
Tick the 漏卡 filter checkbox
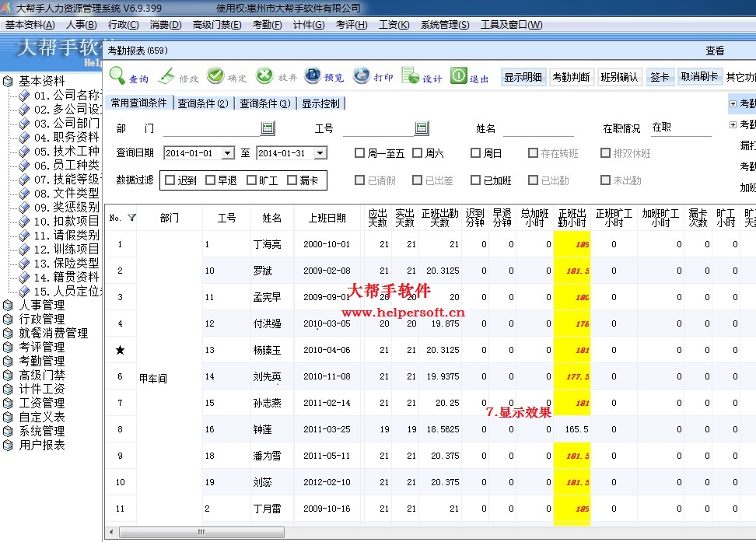[292, 180]
